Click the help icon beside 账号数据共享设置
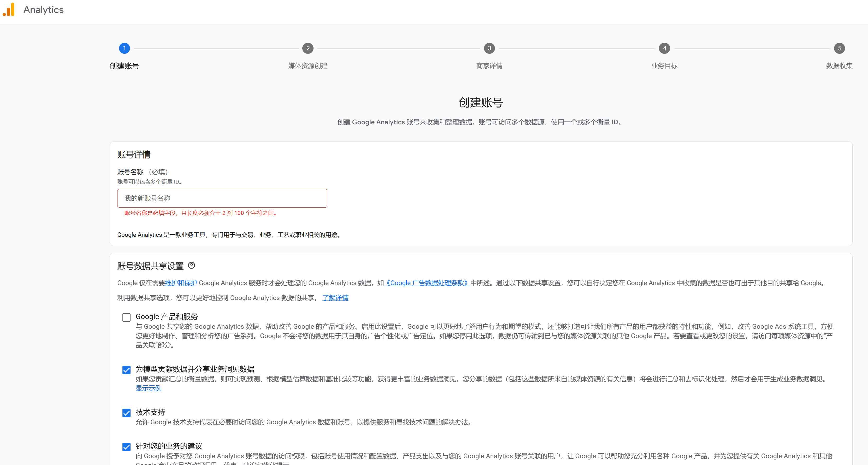The height and width of the screenshot is (465, 868). (x=191, y=266)
